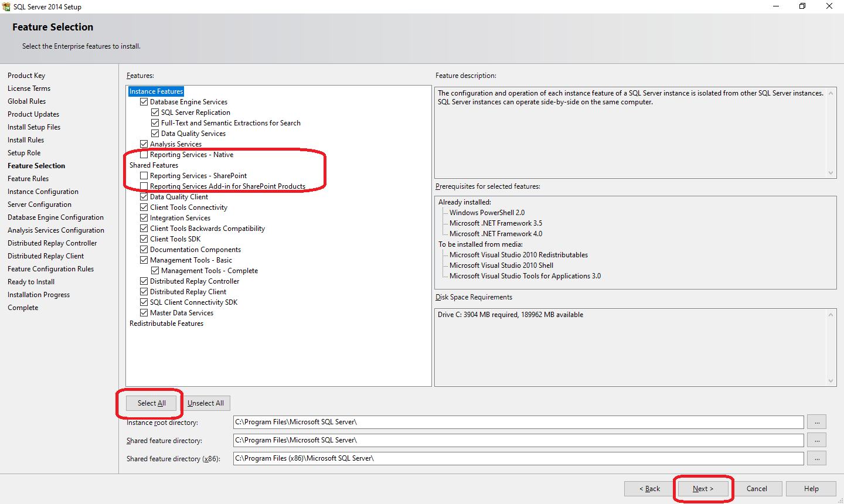Uncheck SQL Server Replication feature

[x=155, y=113]
